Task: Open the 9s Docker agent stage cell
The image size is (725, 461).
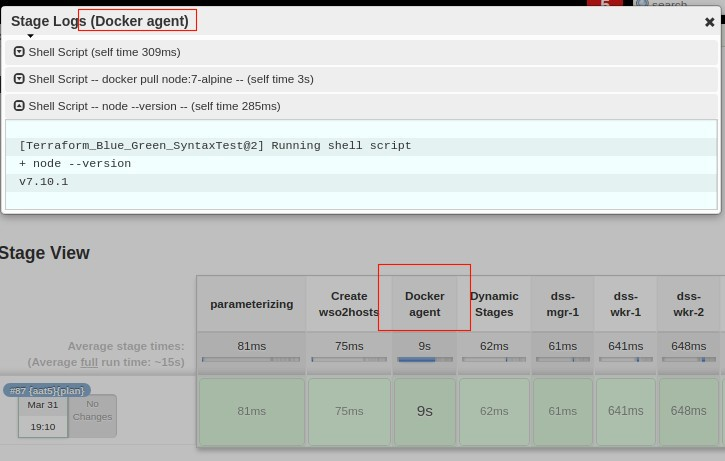Action: pyautogui.click(x=425, y=411)
